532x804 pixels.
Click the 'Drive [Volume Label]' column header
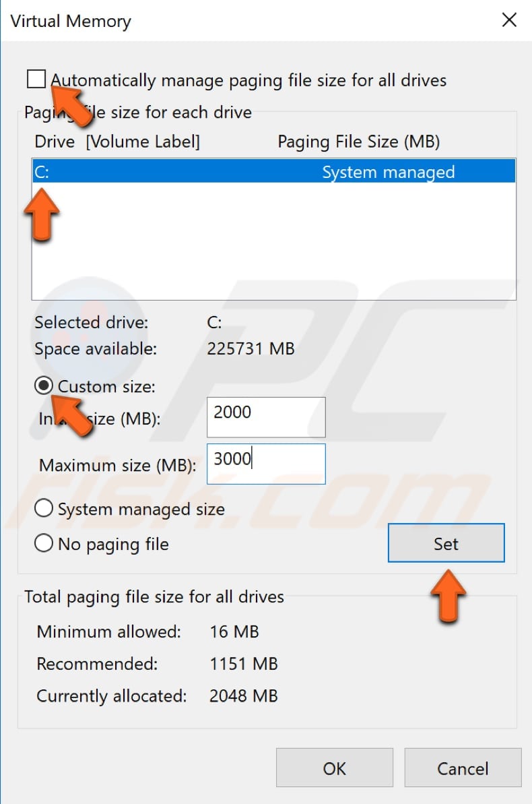(x=117, y=142)
